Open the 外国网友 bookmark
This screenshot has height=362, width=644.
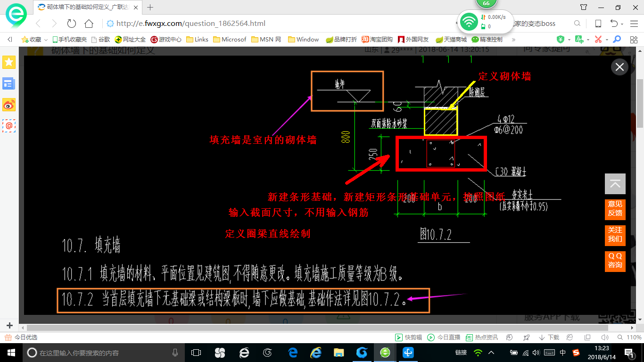413,40
